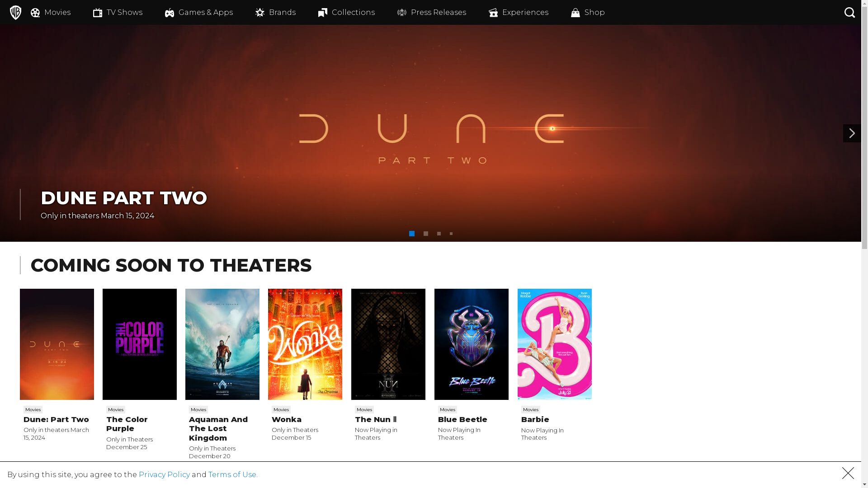Click the Movies tag under Aquaman poster

198,409
